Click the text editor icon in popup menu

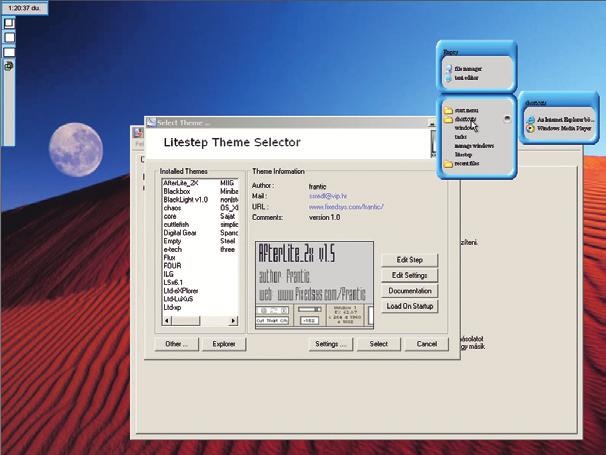[x=449, y=78]
